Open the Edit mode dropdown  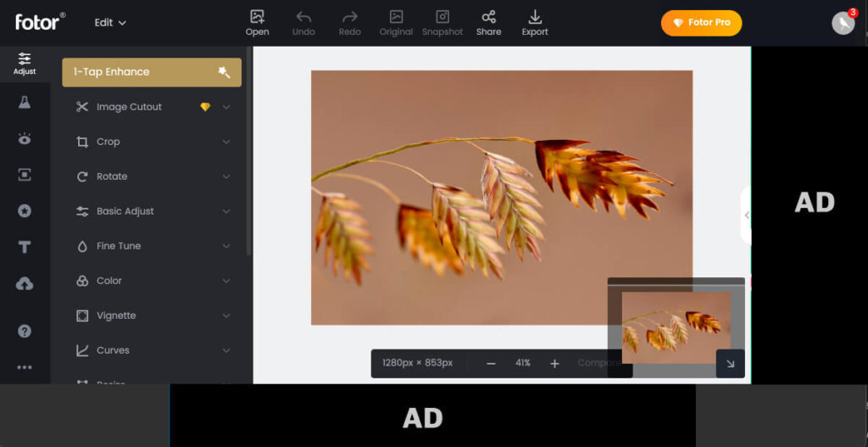tap(110, 23)
